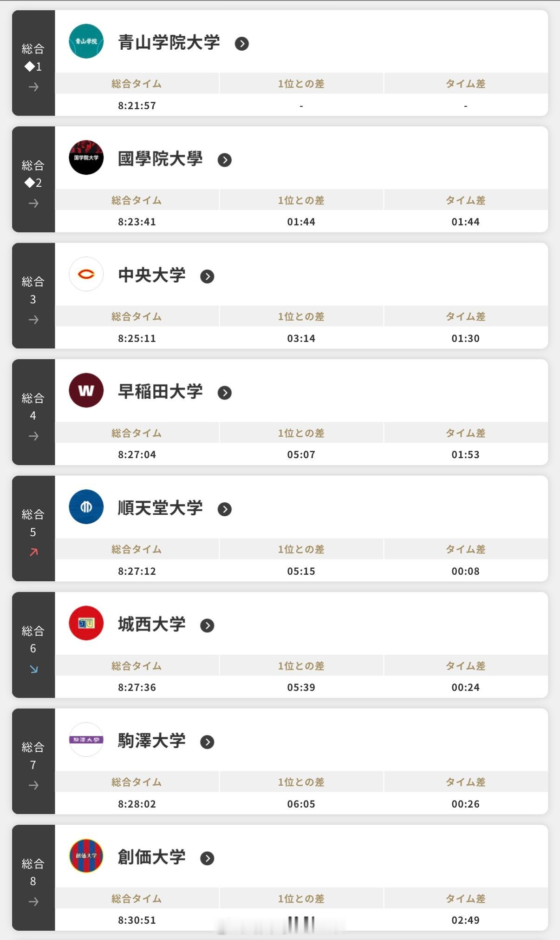Click the 中央大学 red C logo
The height and width of the screenshot is (940, 560).
(86, 274)
